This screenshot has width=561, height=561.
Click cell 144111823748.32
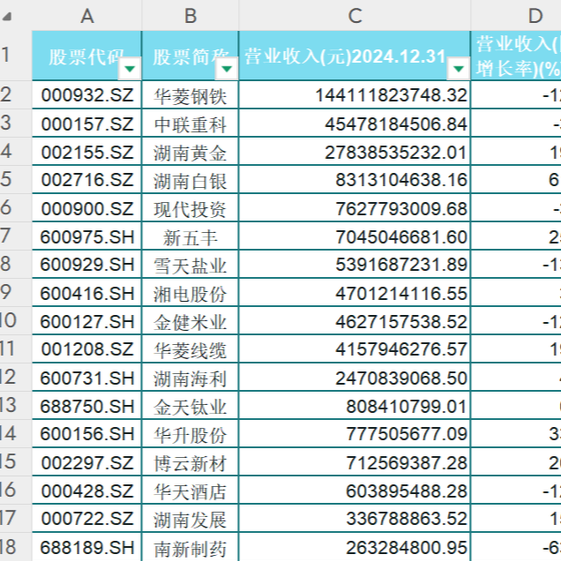tap(355, 95)
